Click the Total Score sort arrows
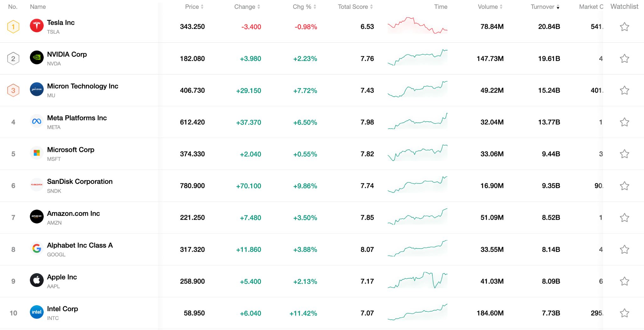This screenshot has width=644, height=330. pos(372,7)
